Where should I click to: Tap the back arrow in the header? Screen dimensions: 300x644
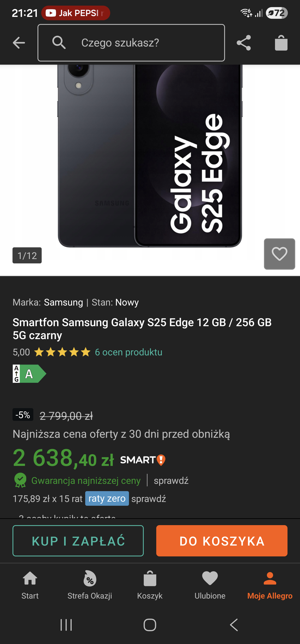point(19,43)
